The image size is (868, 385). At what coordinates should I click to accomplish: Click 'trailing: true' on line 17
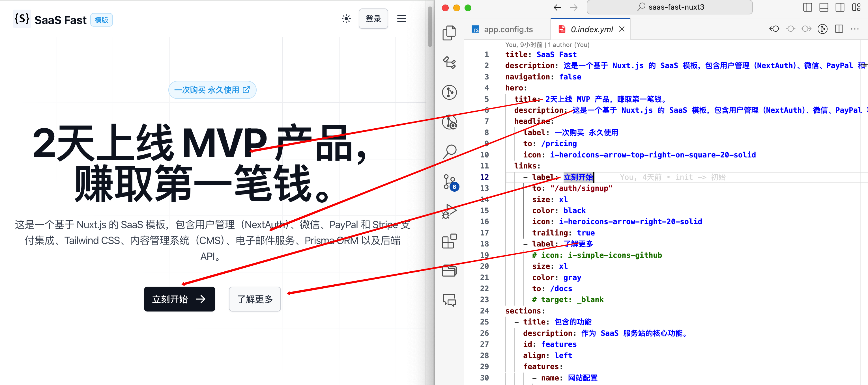click(563, 233)
